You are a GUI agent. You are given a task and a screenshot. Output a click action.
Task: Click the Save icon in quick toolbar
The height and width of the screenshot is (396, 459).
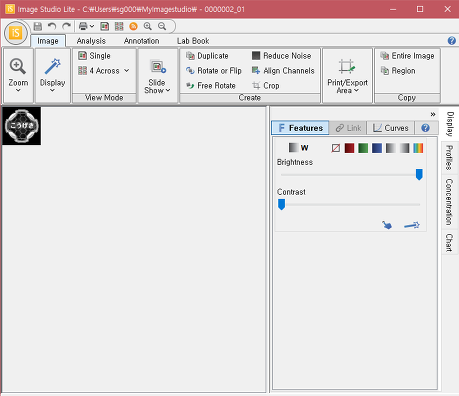(x=38, y=26)
